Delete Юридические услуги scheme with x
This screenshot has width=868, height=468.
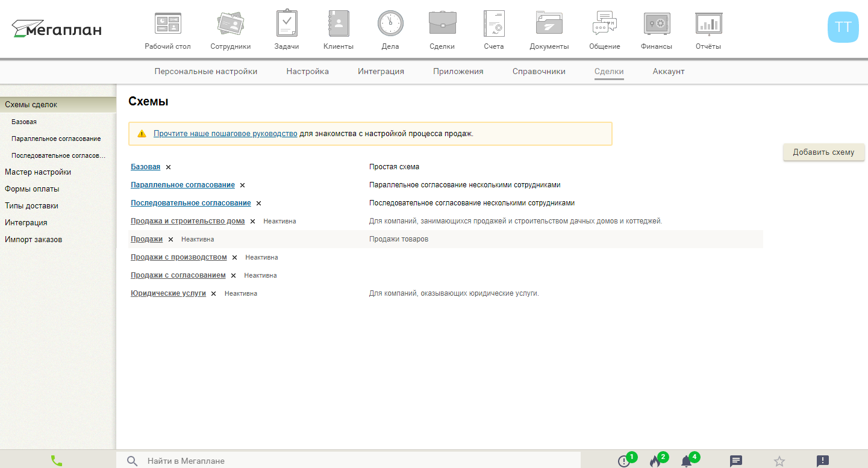(x=213, y=294)
